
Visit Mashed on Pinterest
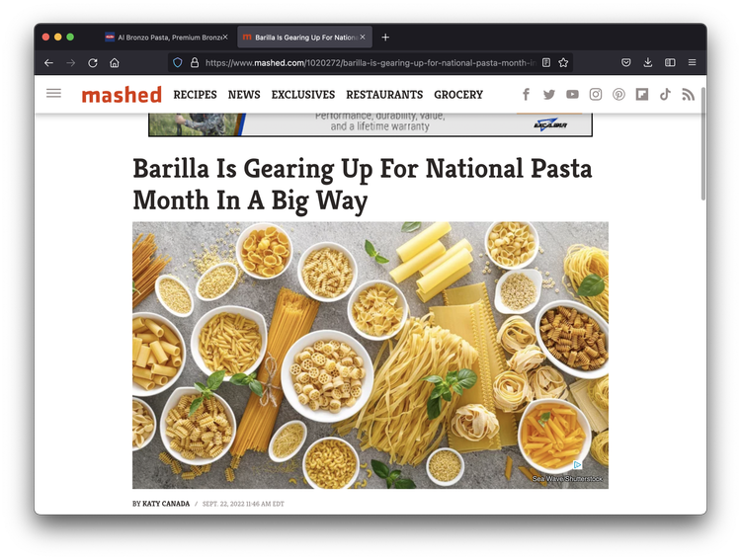coord(618,95)
